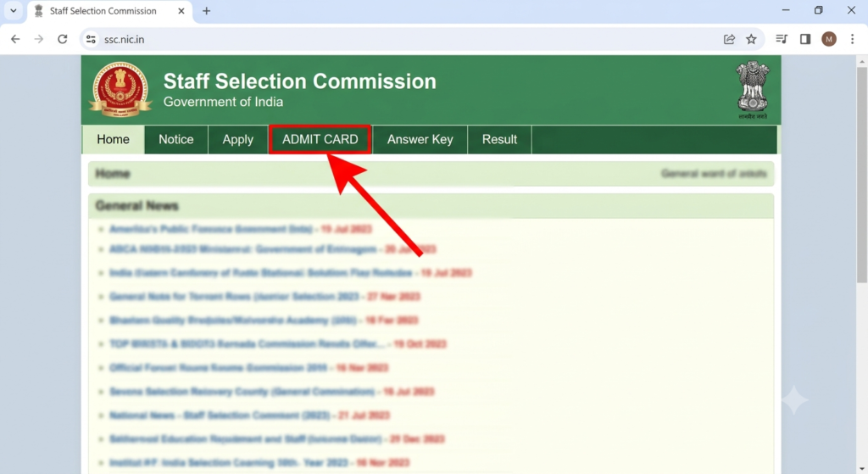868x474 pixels.
Task: Click the browser forward arrow
Action: point(39,39)
